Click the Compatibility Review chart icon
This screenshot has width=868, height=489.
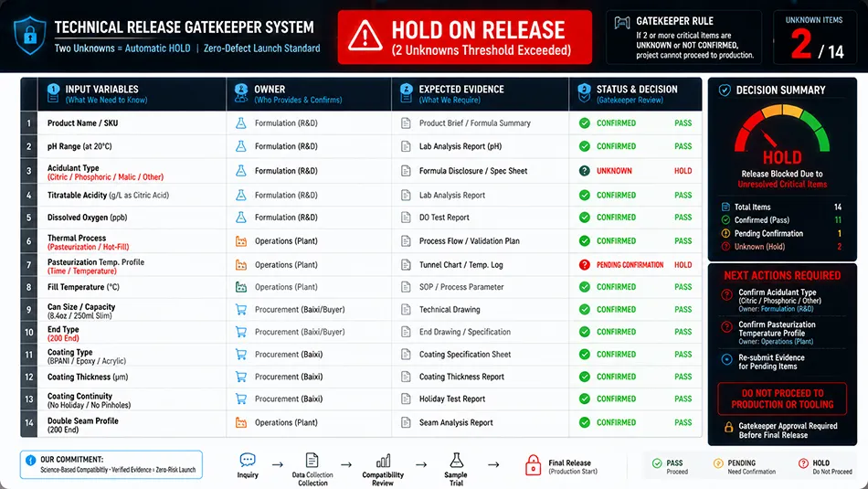(383, 461)
